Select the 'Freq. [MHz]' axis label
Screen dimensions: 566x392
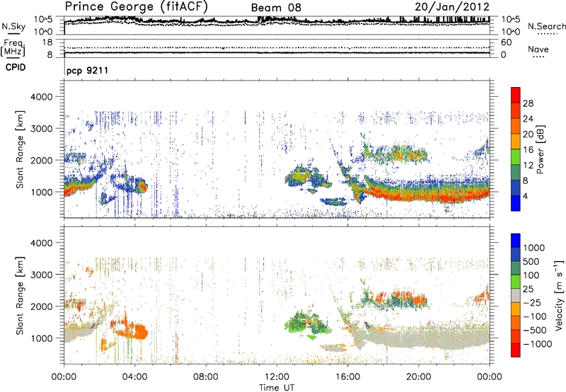[x=13, y=48]
